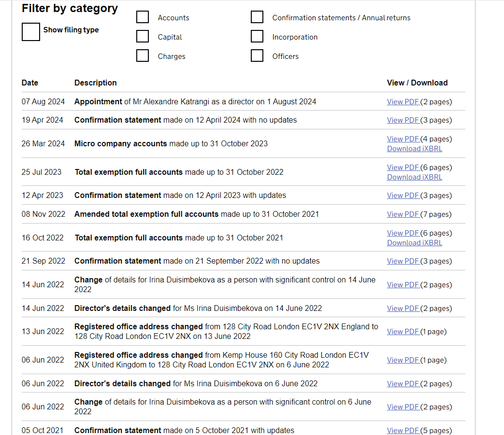Check the Incorporation filter checkbox
The height and width of the screenshot is (435, 504).
click(257, 37)
